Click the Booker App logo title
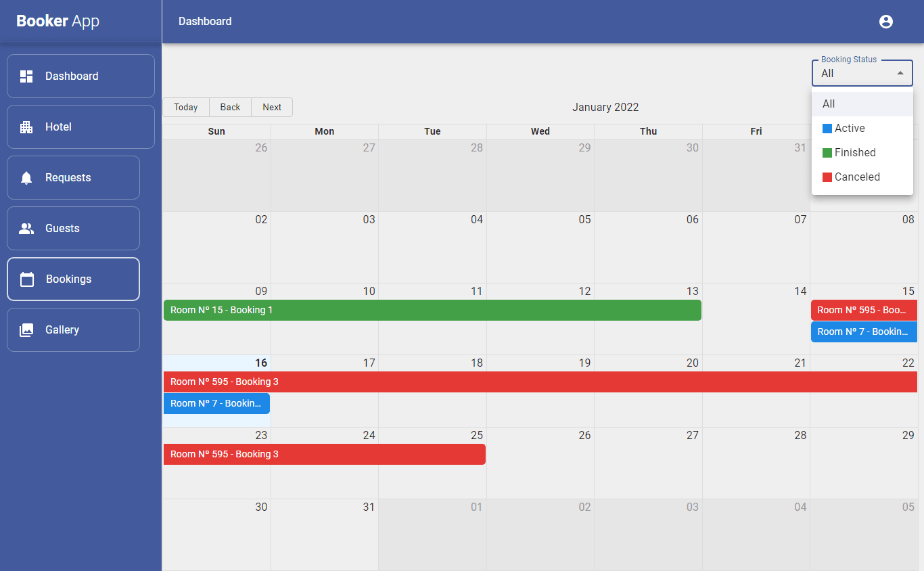924x571 pixels. [x=58, y=21]
